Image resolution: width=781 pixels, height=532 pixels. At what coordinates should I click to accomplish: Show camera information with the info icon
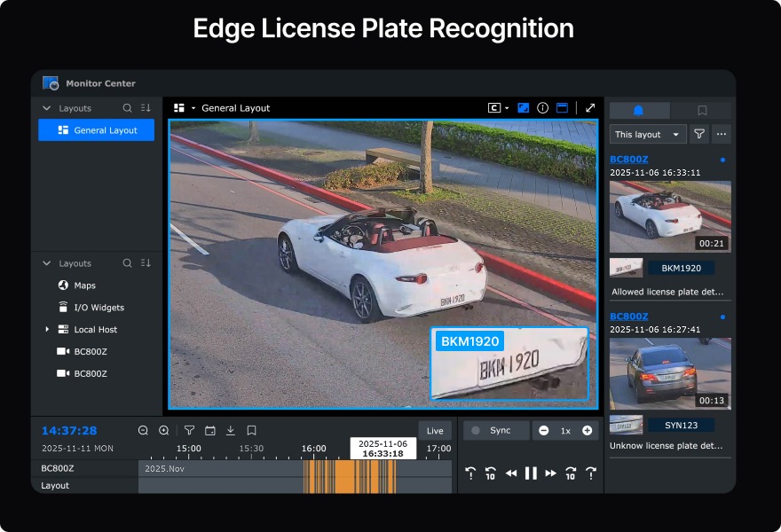click(542, 108)
